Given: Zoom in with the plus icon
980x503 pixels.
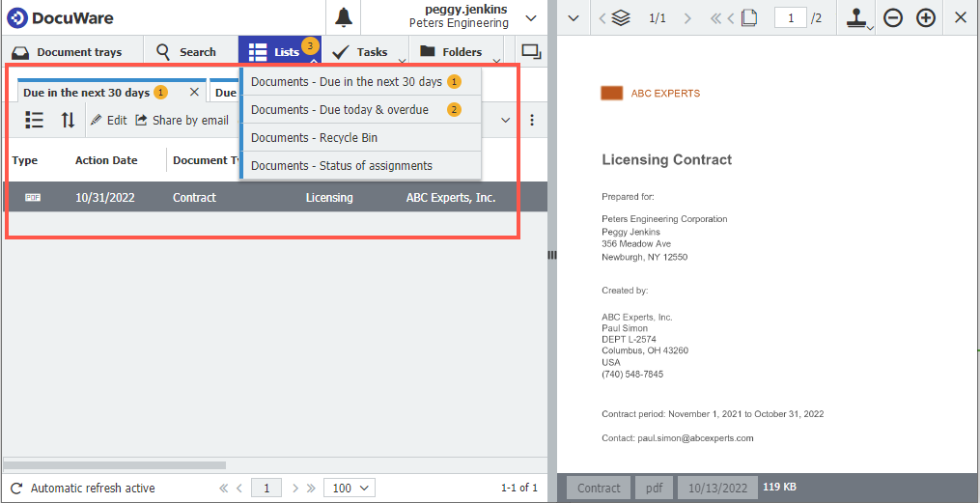Looking at the screenshot, I should [x=926, y=17].
